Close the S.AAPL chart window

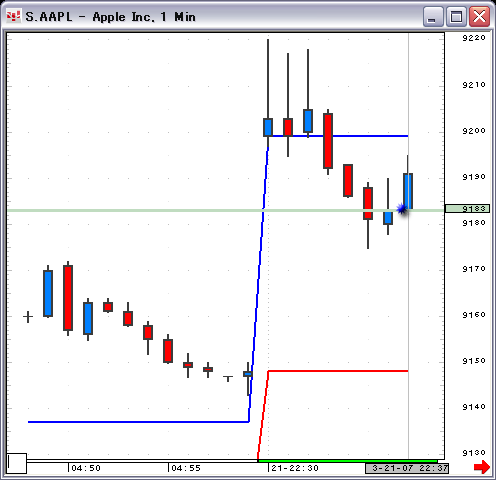coord(479,17)
